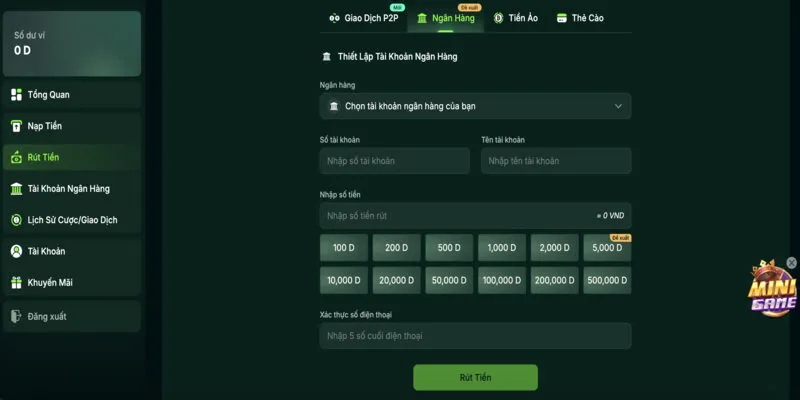Viewport: 800px width, 400px height.
Task: Click the Nạp Tiền deposit icon
Action: coord(16,127)
